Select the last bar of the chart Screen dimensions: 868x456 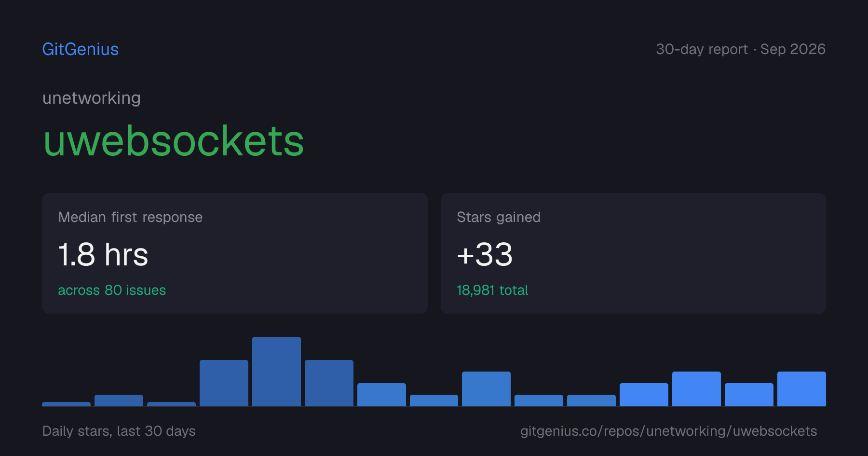(x=801, y=389)
